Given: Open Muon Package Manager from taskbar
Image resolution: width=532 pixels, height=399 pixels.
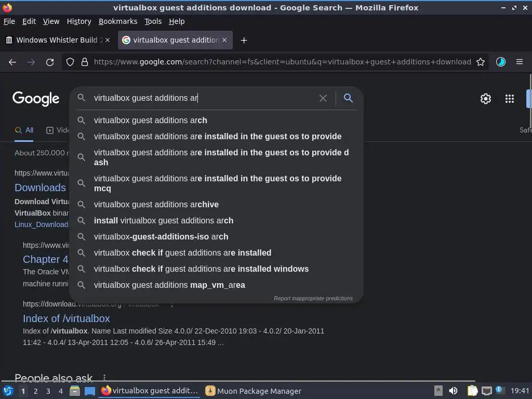Looking at the screenshot, I should pyautogui.click(x=254, y=391).
